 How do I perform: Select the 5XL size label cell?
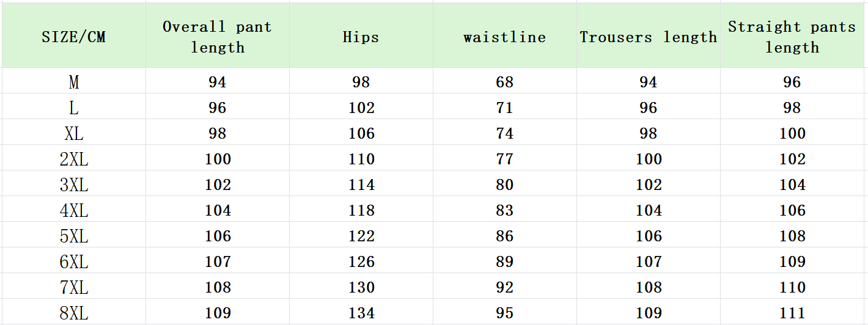[73, 236]
